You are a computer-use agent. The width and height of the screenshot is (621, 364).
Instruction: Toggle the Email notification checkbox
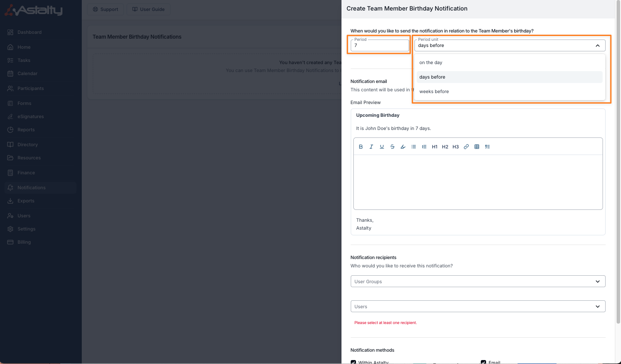coord(483,362)
